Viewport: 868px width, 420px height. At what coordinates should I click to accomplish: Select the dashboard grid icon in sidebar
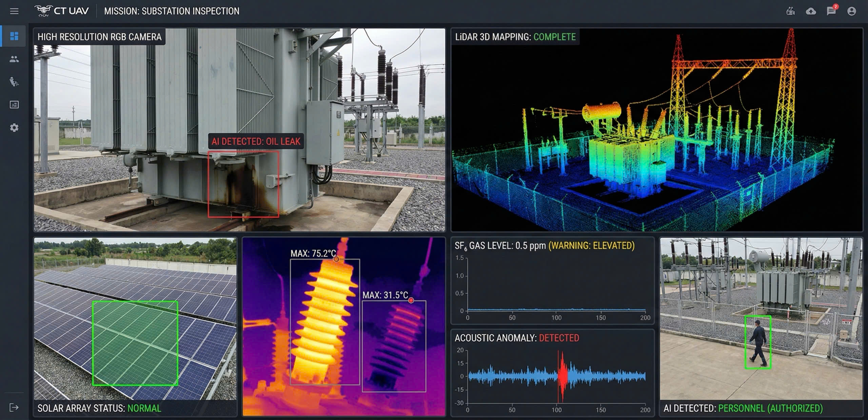14,36
